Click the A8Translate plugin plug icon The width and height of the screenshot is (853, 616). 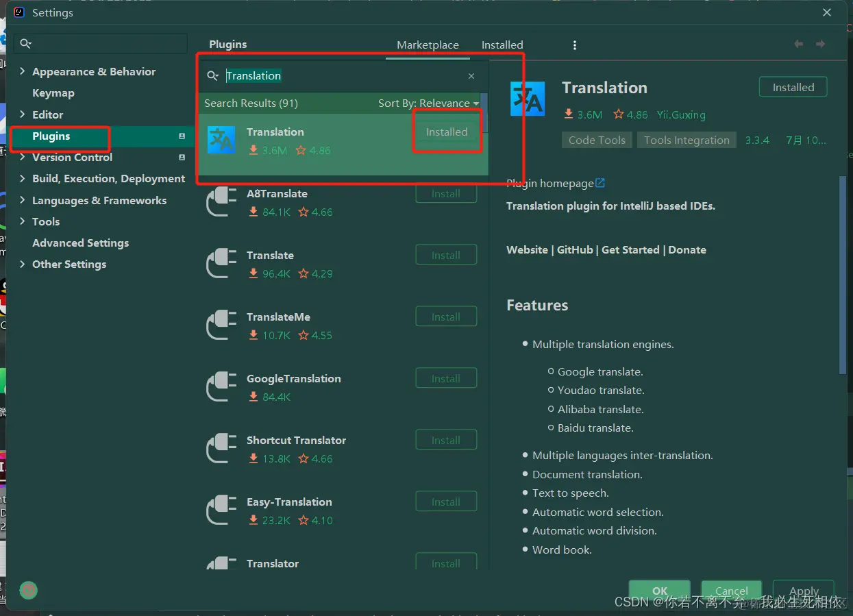click(221, 202)
